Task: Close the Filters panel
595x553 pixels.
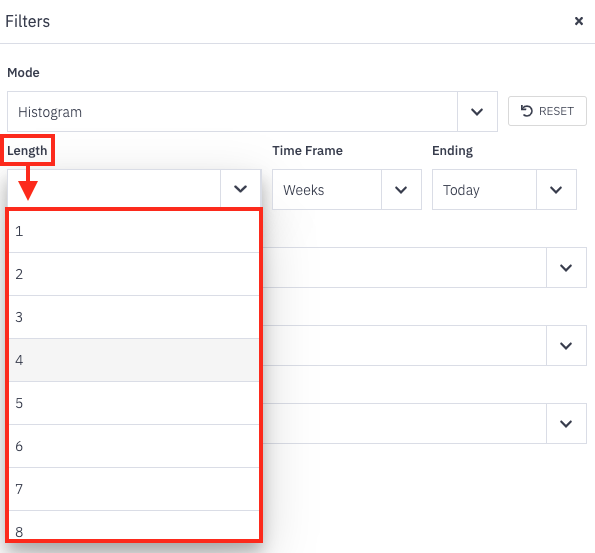Action: (x=578, y=21)
